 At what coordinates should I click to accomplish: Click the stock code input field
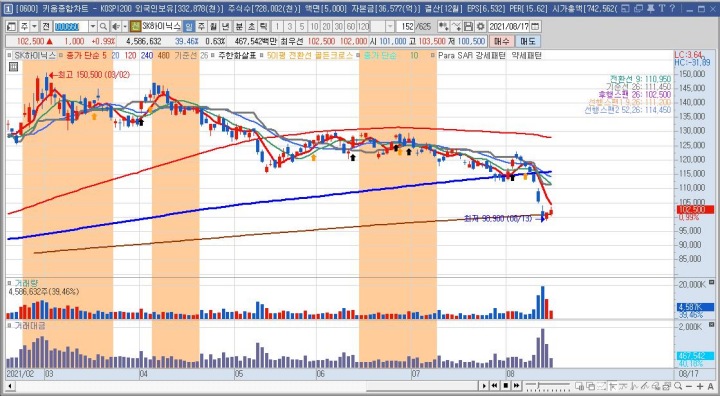pyautogui.click(x=71, y=27)
